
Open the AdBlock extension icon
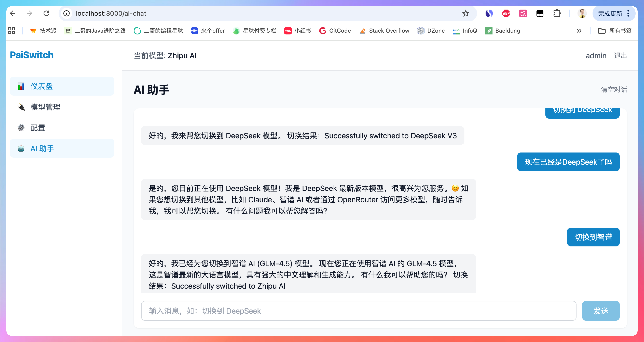click(x=506, y=14)
